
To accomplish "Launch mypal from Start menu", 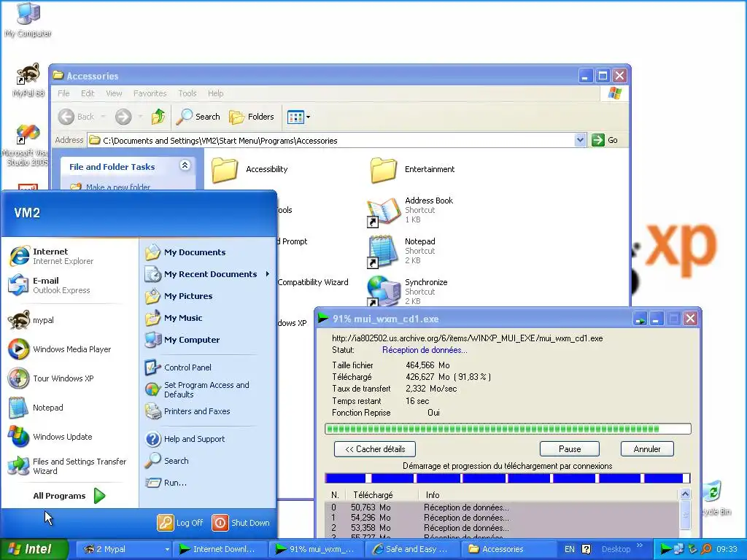I will coord(31,320).
